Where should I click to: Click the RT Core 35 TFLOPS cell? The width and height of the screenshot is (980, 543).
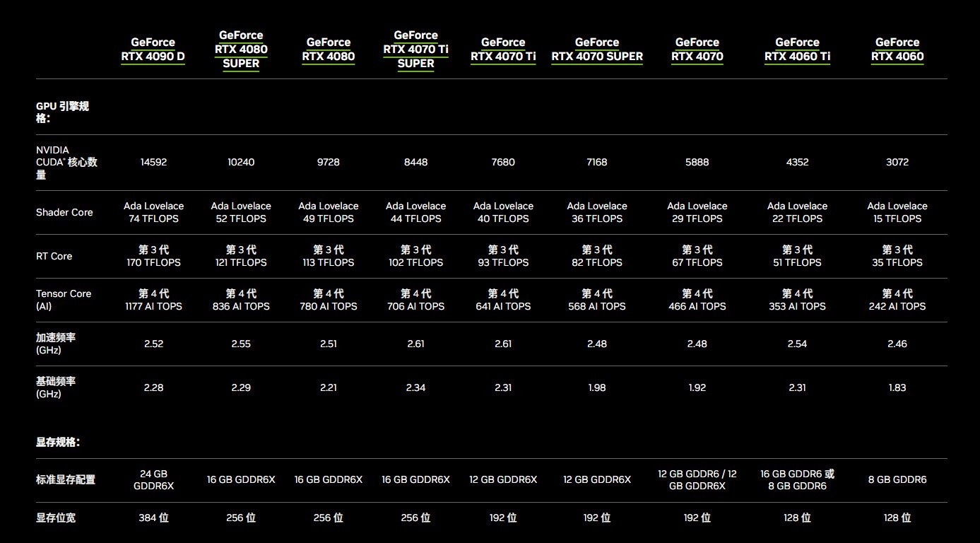click(897, 257)
